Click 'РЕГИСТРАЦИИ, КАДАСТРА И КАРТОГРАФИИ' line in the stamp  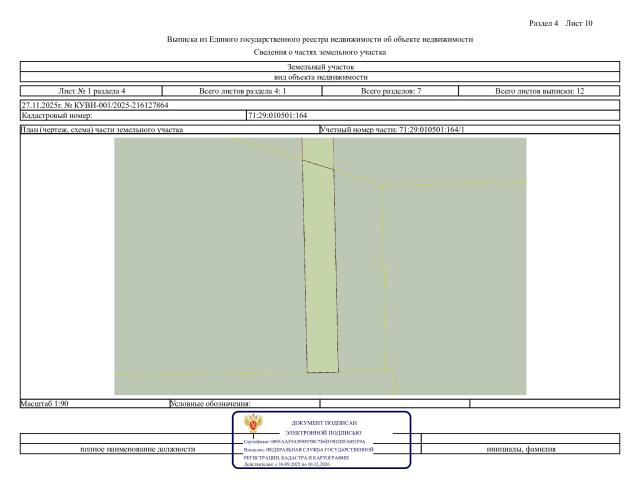[x=296, y=458]
